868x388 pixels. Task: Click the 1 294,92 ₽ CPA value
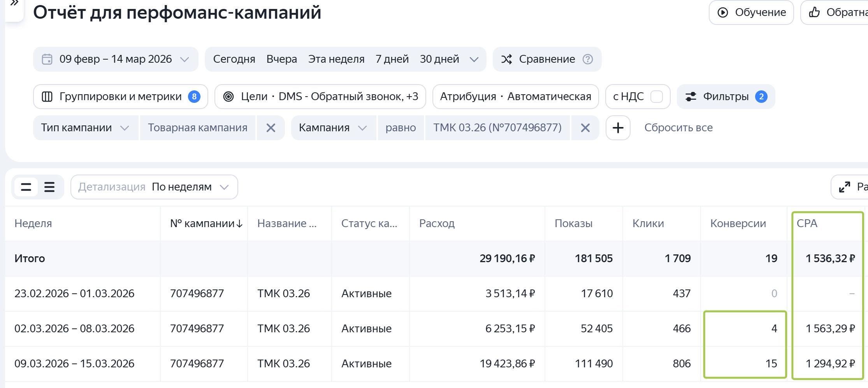tap(830, 364)
